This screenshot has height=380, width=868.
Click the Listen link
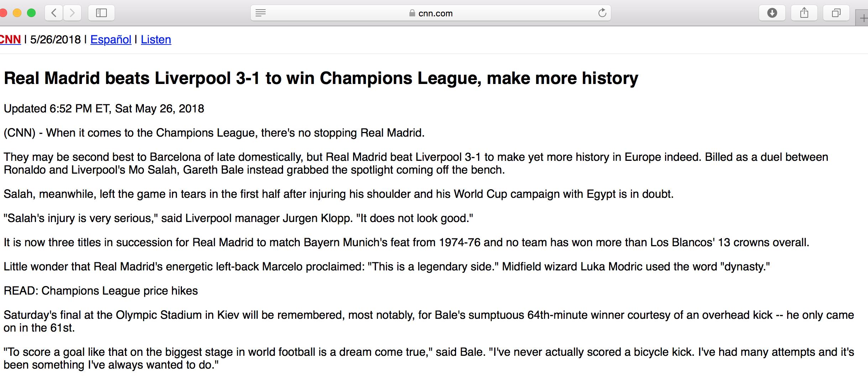156,39
